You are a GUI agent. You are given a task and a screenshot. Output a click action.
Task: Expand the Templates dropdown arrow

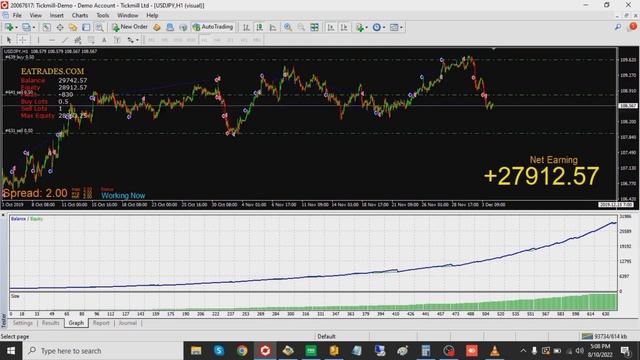pyautogui.click(x=401, y=27)
